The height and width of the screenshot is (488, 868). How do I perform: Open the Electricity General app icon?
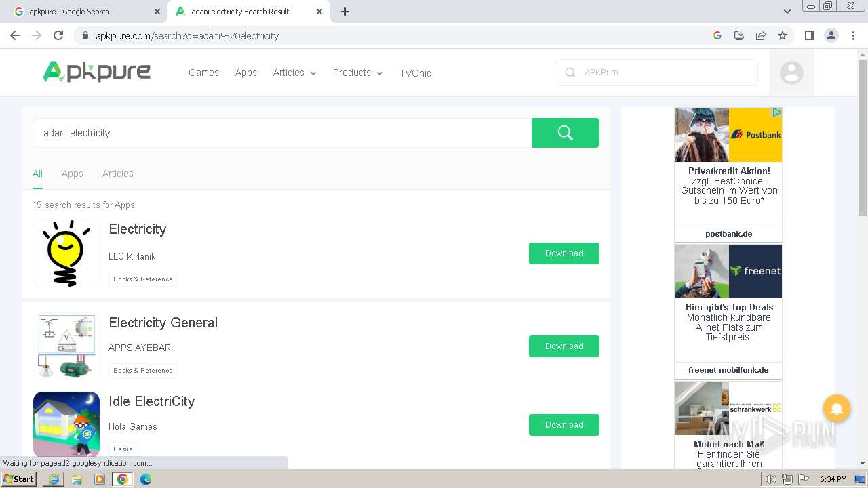click(x=66, y=346)
